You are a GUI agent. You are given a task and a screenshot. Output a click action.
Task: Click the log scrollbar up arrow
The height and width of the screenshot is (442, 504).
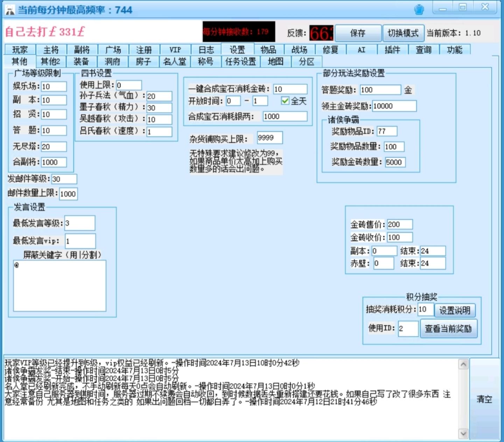click(463, 364)
